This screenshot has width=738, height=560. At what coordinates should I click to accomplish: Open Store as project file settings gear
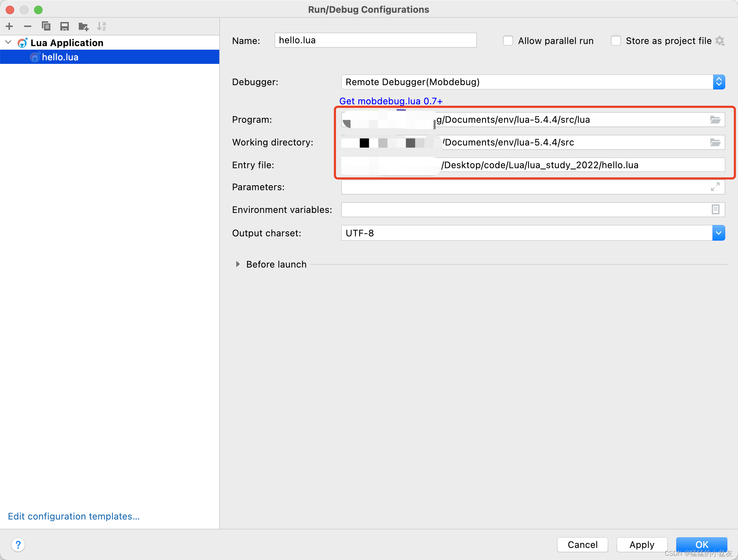tap(720, 41)
